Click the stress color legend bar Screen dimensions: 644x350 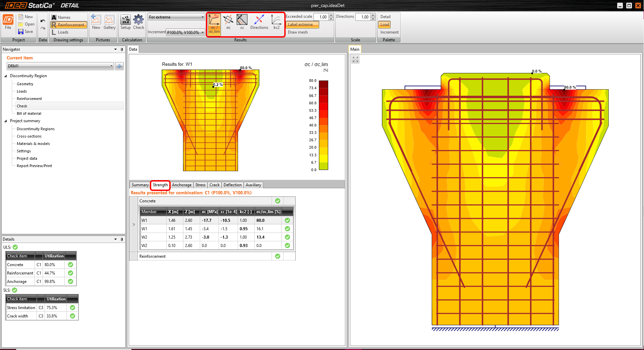[323, 125]
